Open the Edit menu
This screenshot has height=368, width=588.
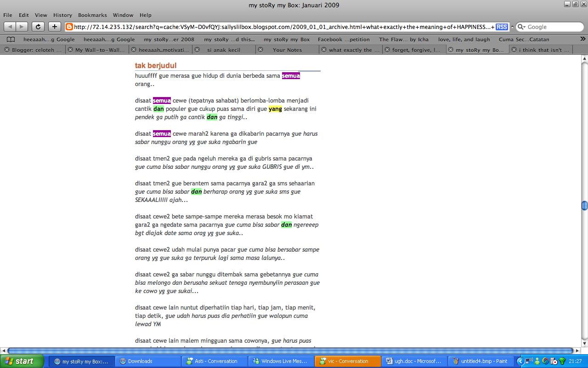click(23, 15)
